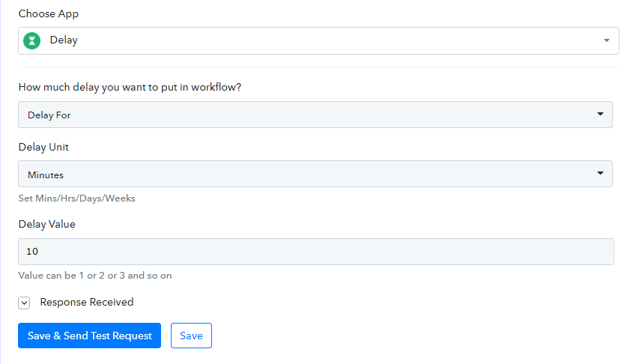
Task: Click the outlined Save button
Action: click(191, 336)
